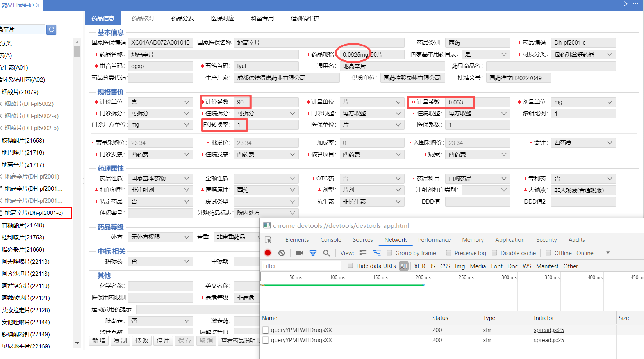Click the capture screenshots camera icon
The height and width of the screenshot is (359, 644).
(x=300, y=253)
